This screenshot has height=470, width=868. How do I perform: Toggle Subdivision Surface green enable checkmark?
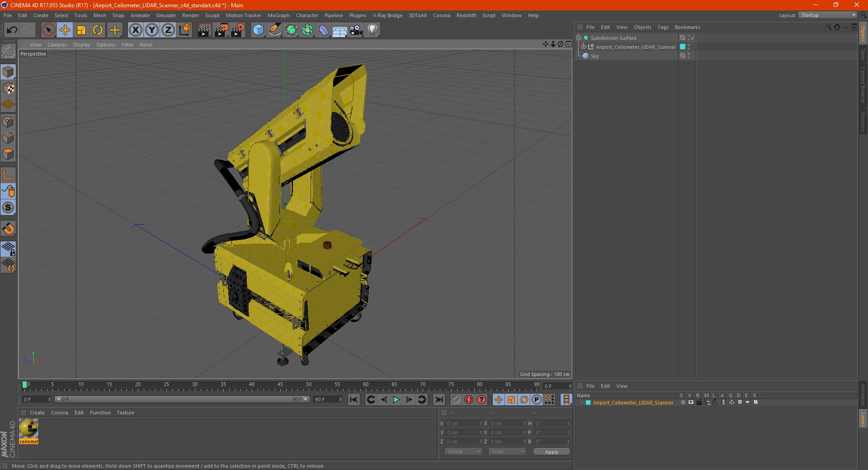(693, 38)
